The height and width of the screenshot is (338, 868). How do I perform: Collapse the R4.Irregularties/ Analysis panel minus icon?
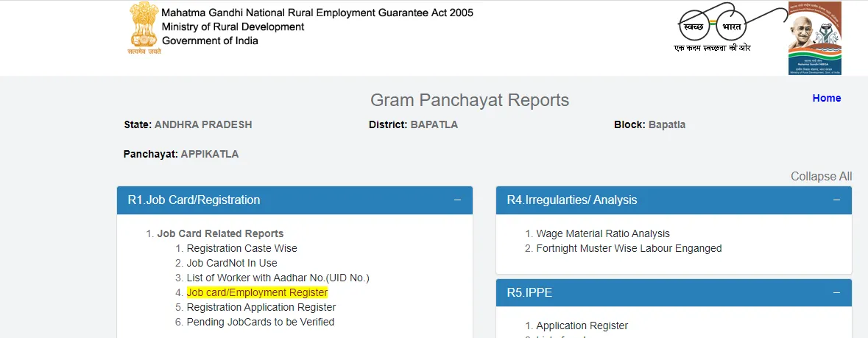[836, 200]
